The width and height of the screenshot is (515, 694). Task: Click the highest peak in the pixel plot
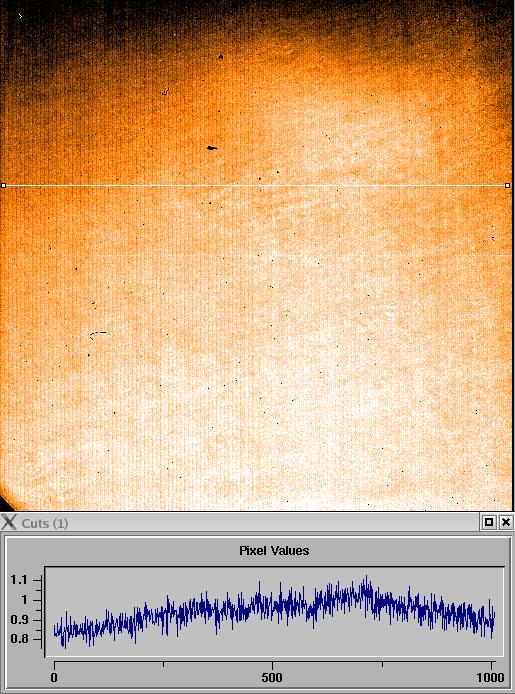366,577
